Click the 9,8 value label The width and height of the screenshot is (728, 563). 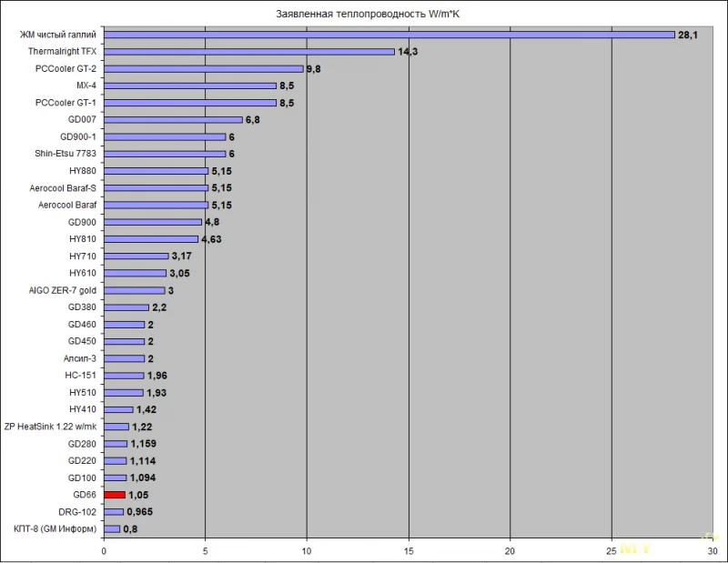pyautogui.click(x=313, y=69)
